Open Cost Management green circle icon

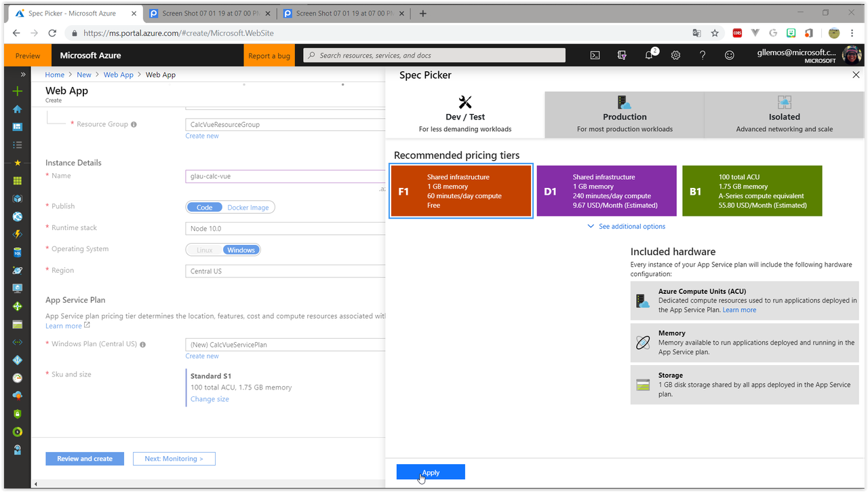18,432
